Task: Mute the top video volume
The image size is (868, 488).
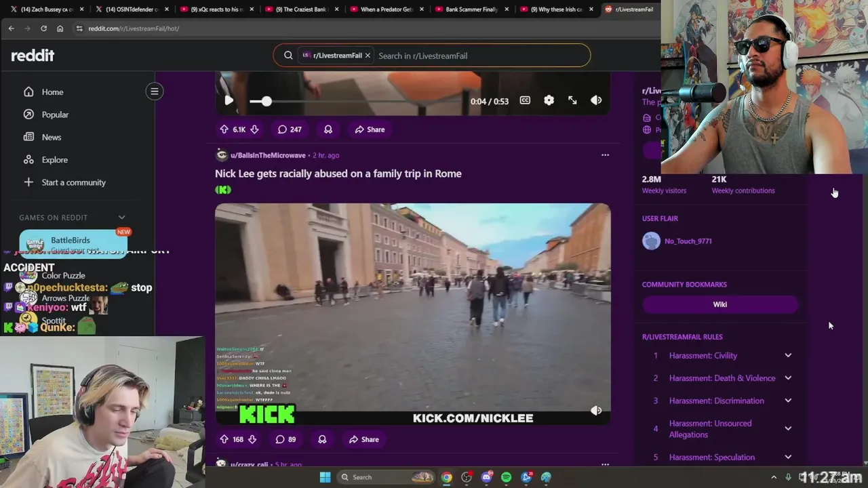Action: (596, 100)
